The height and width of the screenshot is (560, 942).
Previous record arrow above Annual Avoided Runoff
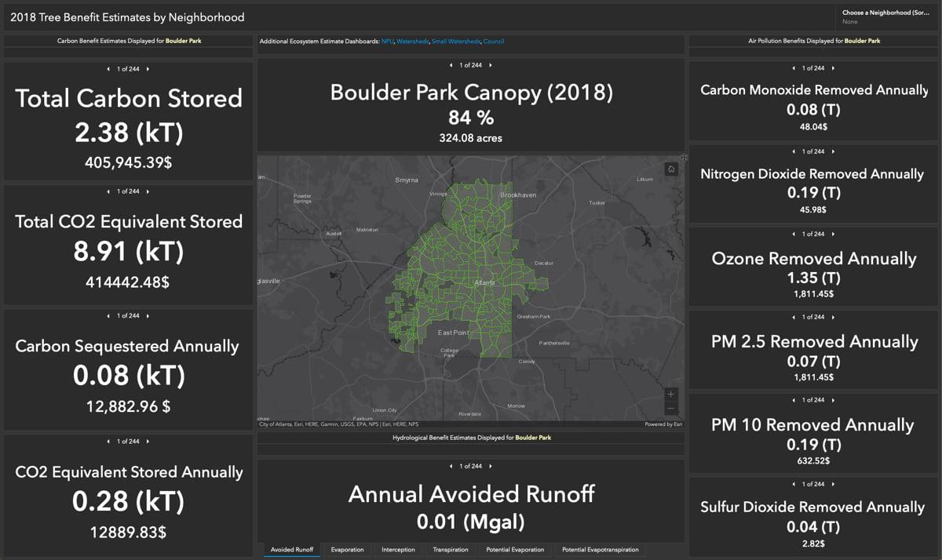(452, 466)
